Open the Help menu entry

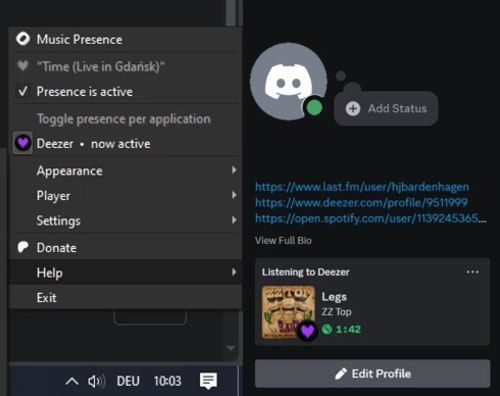(125, 272)
